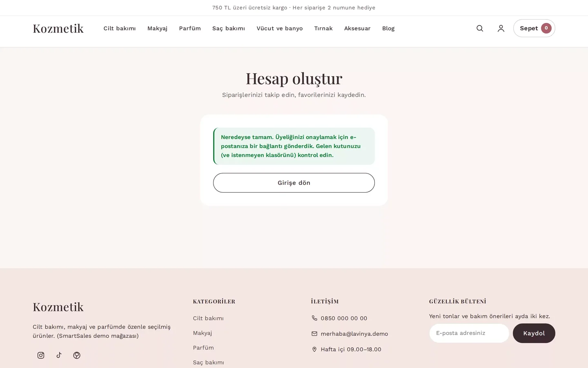Open Tırnak menu item
The width and height of the screenshot is (588, 368).
point(323,28)
